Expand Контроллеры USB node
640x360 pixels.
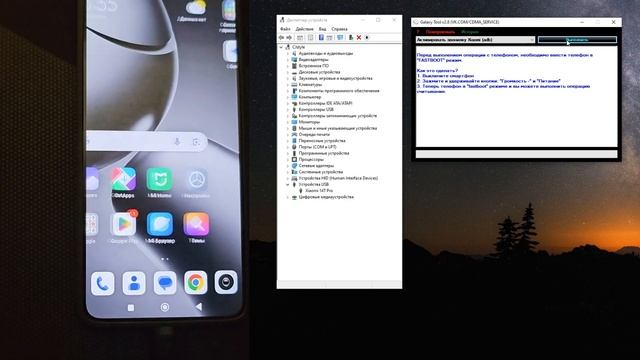(288, 109)
